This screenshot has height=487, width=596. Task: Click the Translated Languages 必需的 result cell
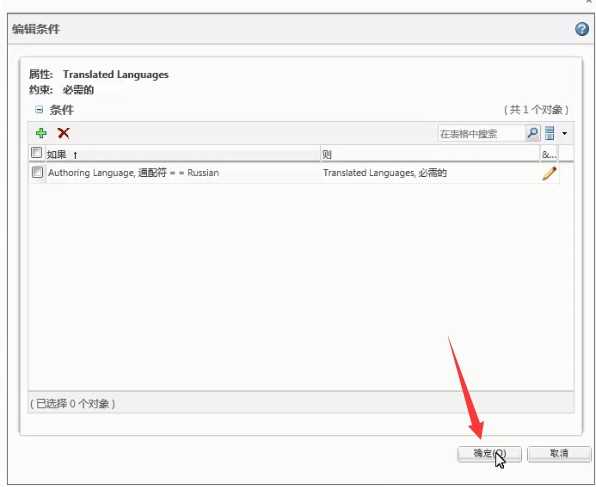(x=385, y=173)
